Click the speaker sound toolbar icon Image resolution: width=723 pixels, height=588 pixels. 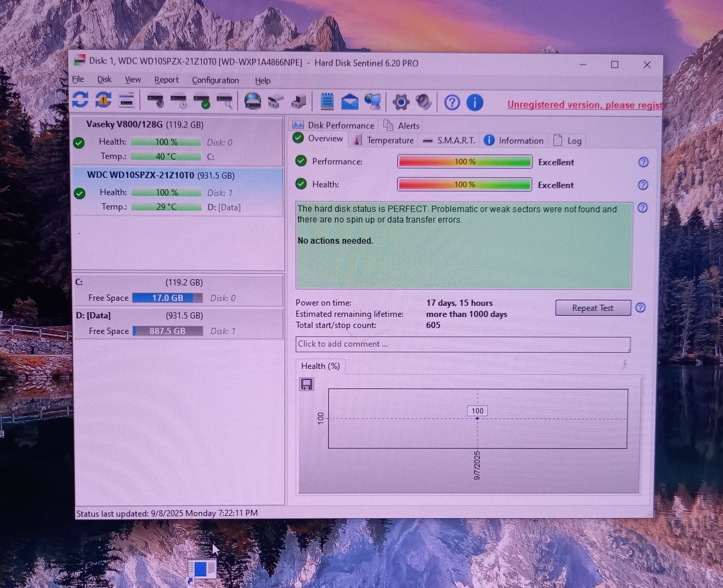point(424,102)
